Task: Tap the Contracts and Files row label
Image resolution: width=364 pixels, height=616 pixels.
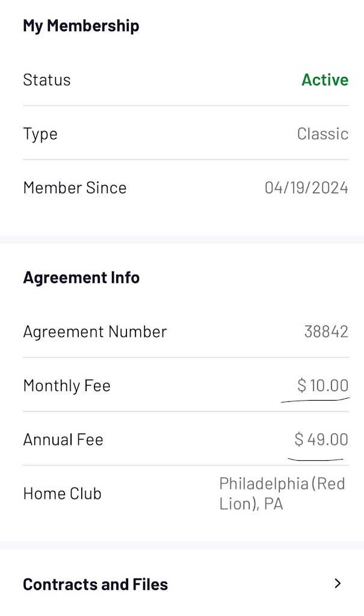Action: pyautogui.click(x=95, y=584)
